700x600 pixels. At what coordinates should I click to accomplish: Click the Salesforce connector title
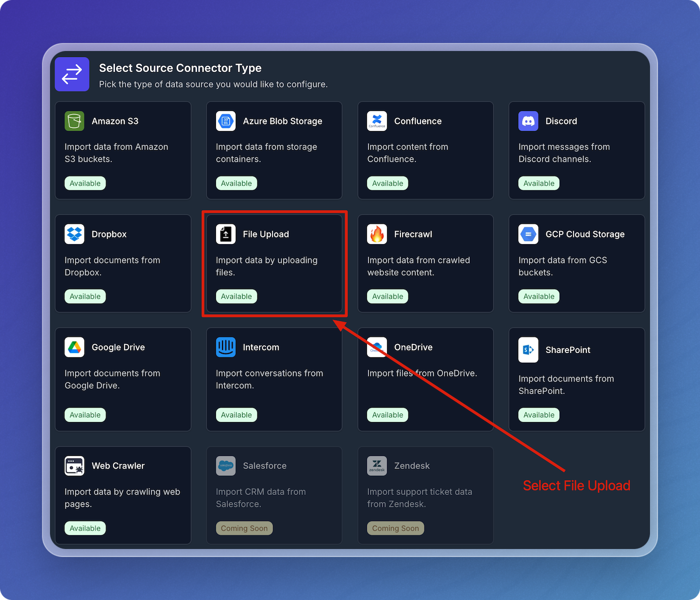264,465
